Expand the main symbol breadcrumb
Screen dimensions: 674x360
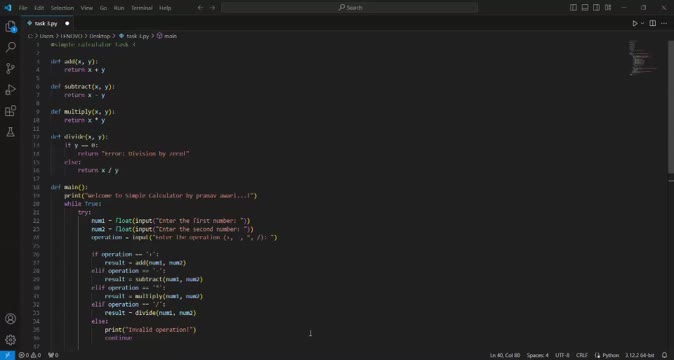tap(167, 36)
